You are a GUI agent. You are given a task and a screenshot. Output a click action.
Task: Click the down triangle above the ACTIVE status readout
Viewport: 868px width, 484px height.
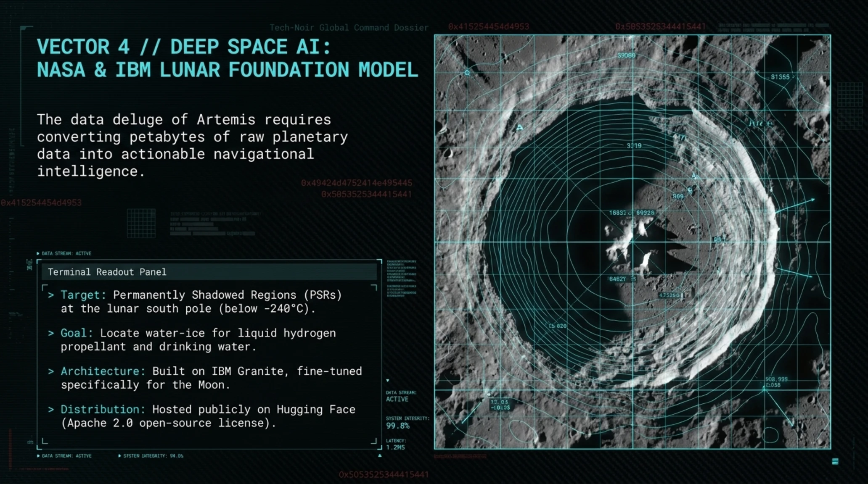pos(388,381)
